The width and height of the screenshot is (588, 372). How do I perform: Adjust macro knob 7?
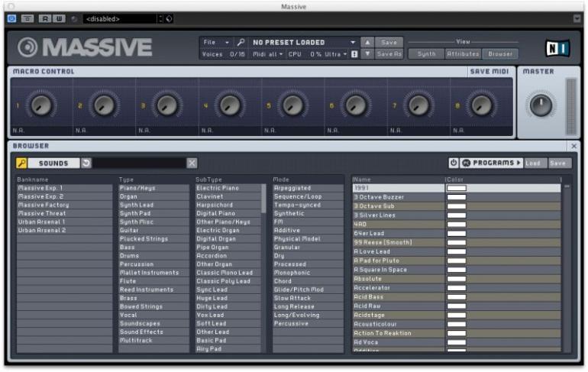click(418, 105)
